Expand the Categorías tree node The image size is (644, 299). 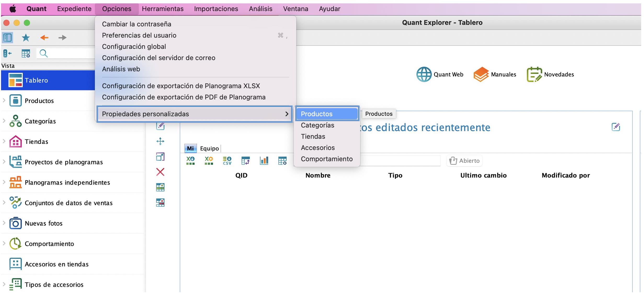[4, 121]
